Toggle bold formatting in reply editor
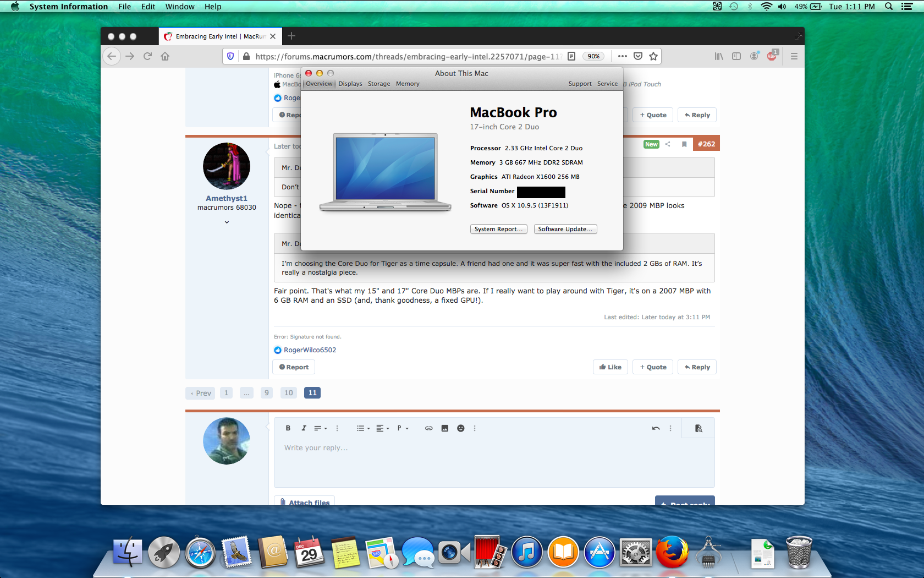This screenshot has height=578, width=924. [x=288, y=428]
